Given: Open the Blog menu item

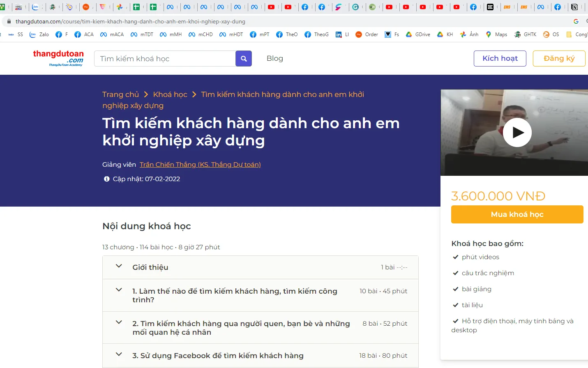Looking at the screenshot, I should [274, 58].
